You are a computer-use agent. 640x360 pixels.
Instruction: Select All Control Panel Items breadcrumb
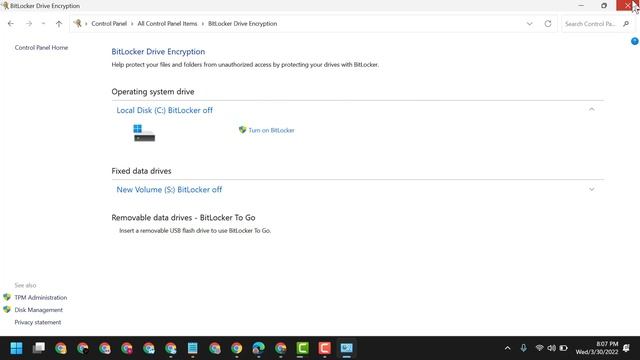pos(167,24)
